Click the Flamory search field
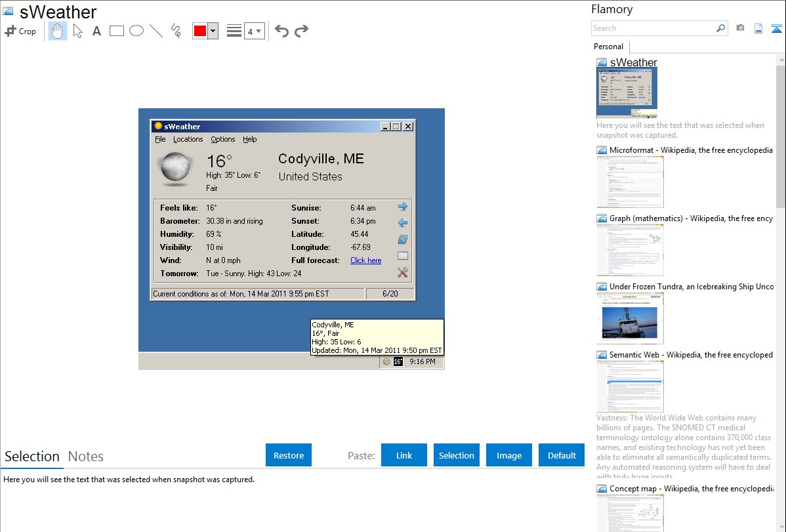This screenshot has width=786, height=532. pyautogui.click(x=653, y=28)
